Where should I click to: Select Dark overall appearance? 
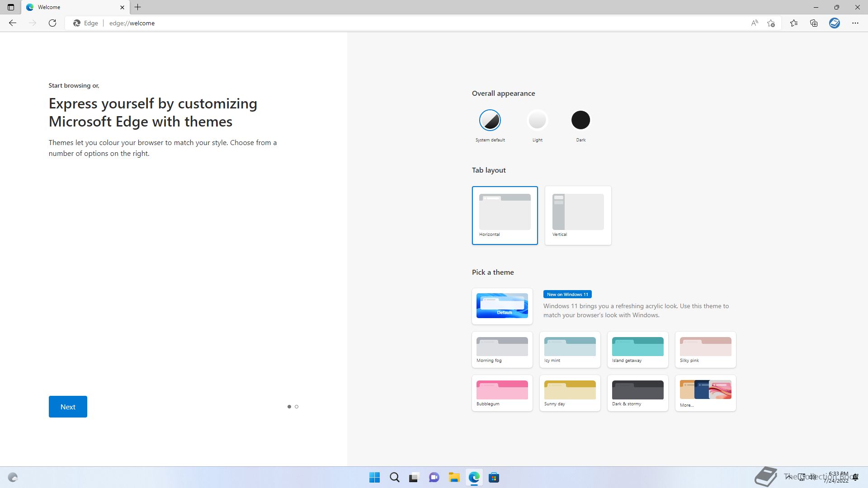coord(580,120)
